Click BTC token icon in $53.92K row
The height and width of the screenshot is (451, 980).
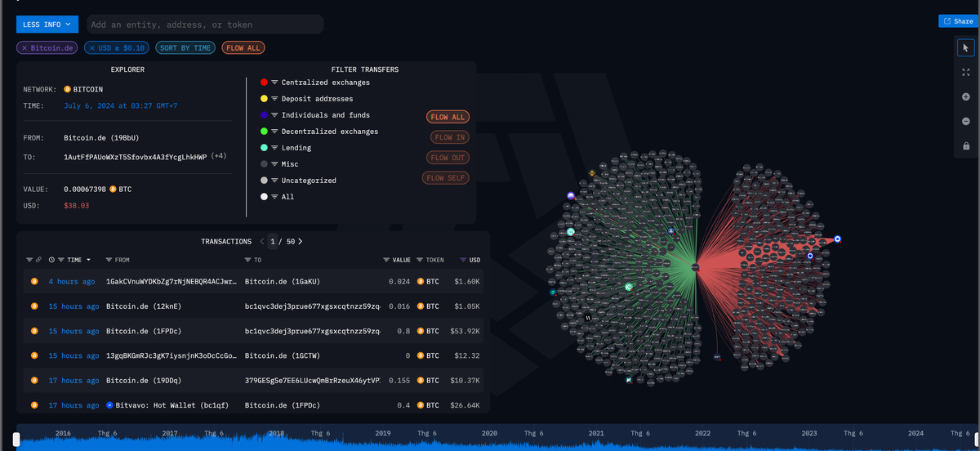(421, 331)
